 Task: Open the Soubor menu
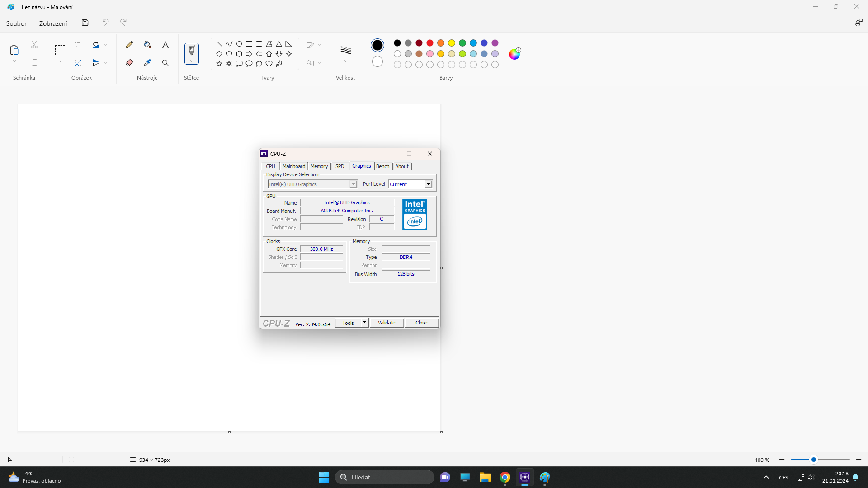click(16, 23)
